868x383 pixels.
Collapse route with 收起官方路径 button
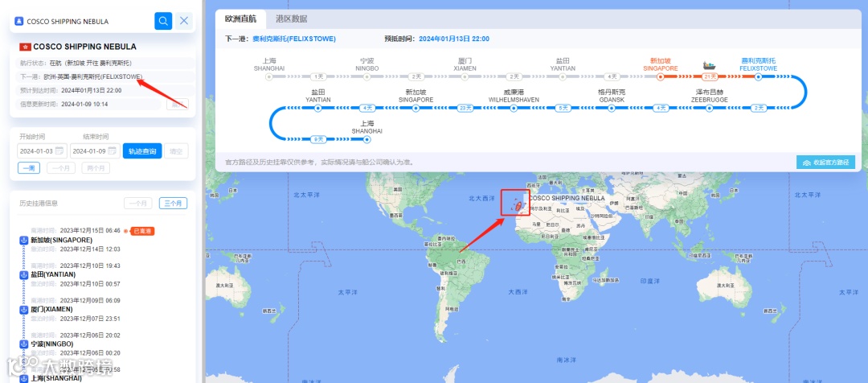[x=826, y=163]
